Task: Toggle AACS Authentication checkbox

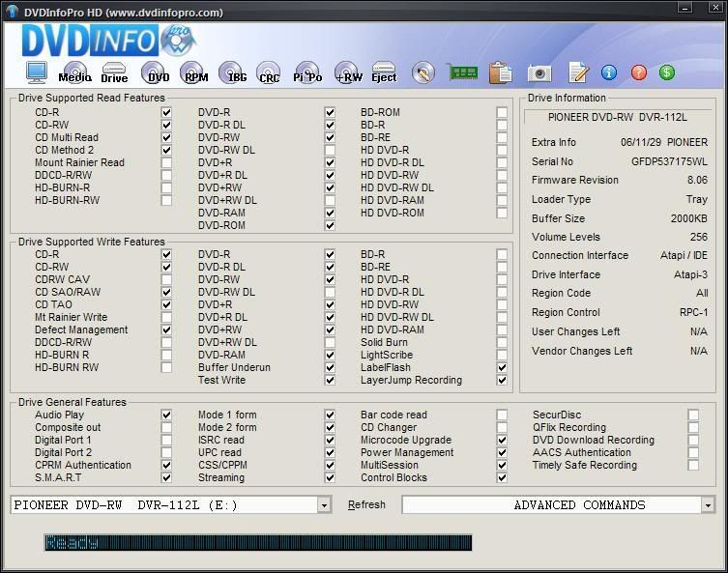Action: pyautogui.click(x=693, y=452)
